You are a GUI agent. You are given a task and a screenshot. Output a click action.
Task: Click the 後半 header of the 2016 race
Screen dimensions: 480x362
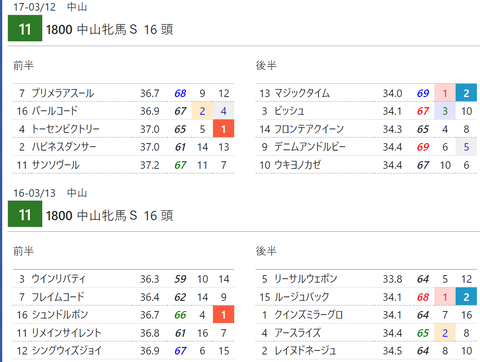[x=266, y=251]
